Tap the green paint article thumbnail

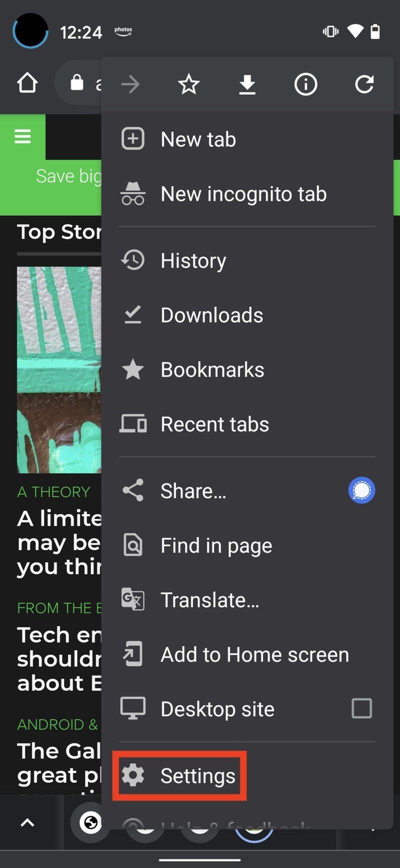[59, 369]
